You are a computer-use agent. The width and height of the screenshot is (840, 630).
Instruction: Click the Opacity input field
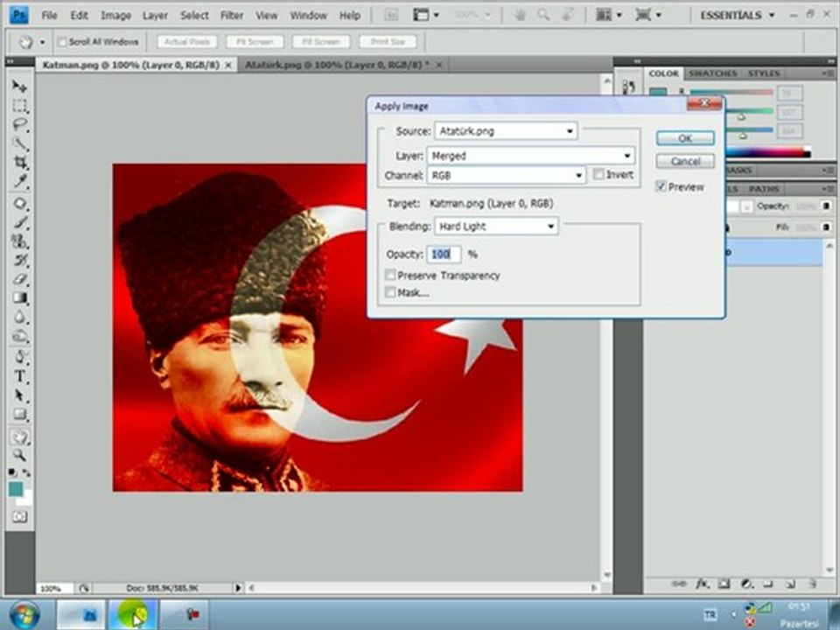[443, 254]
